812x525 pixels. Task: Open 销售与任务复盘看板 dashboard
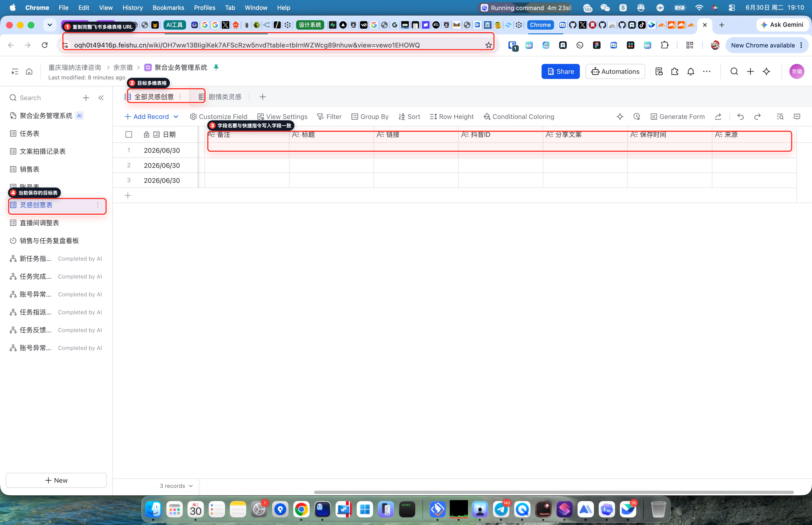56,241
